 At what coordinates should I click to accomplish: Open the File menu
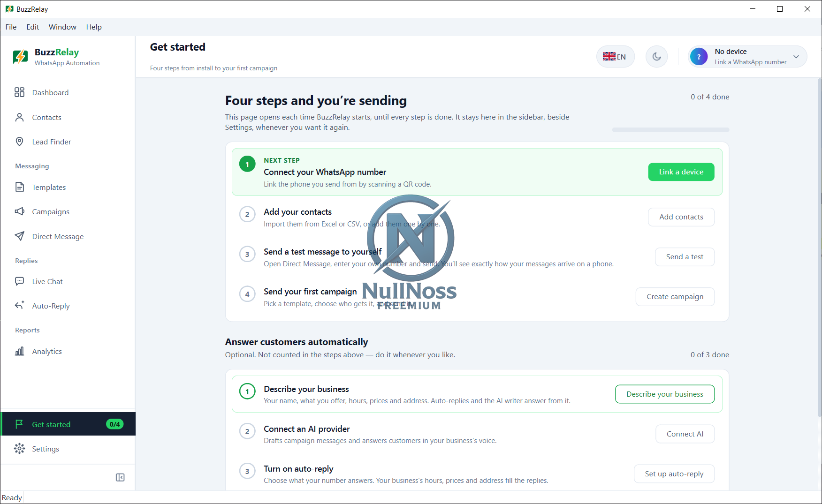point(11,27)
